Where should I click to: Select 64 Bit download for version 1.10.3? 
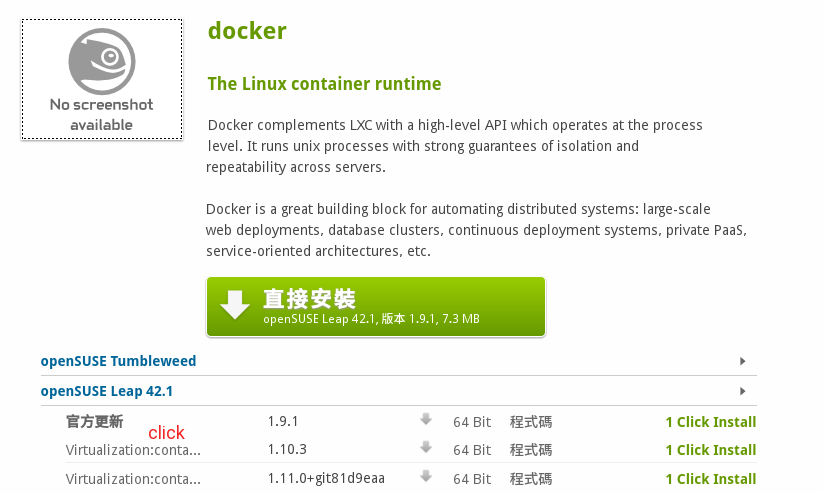click(x=472, y=450)
